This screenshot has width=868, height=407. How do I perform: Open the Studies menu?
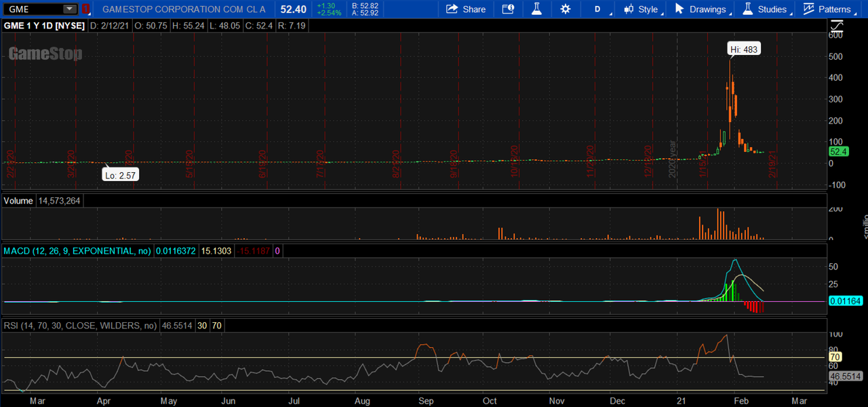(766, 9)
